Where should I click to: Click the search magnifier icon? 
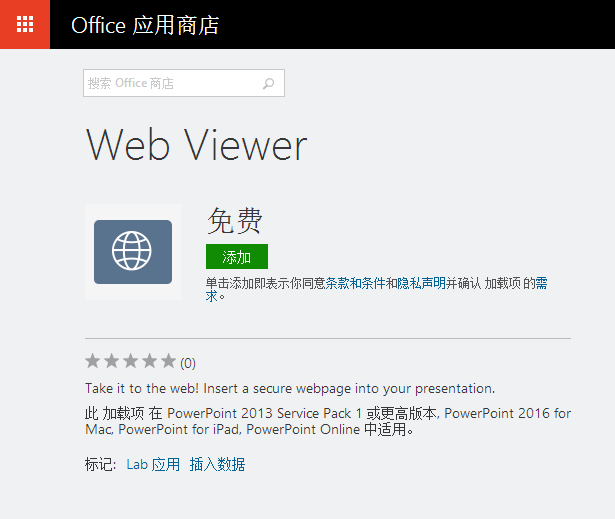click(x=268, y=83)
